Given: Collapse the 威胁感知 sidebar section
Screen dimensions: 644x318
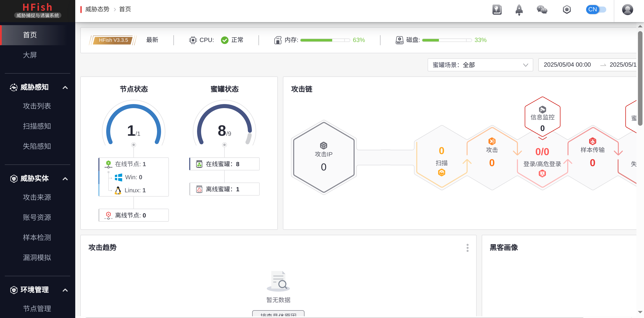Looking at the screenshot, I should click(65, 87).
